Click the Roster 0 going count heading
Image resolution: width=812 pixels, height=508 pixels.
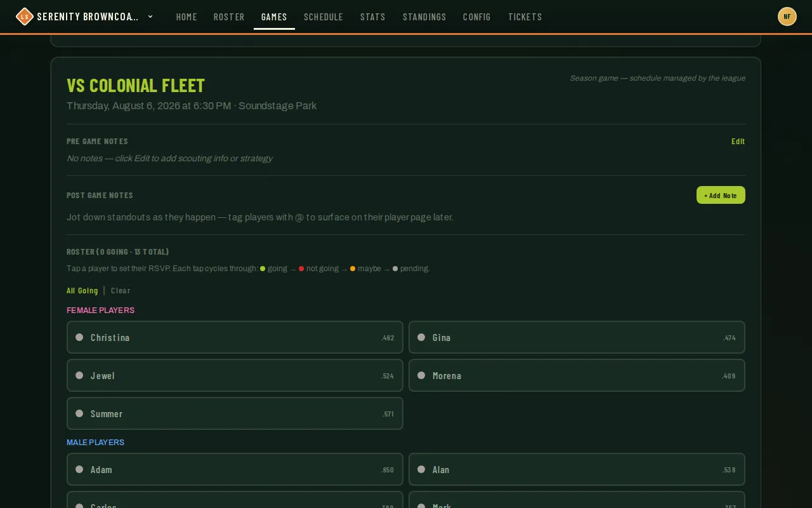point(118,252)
